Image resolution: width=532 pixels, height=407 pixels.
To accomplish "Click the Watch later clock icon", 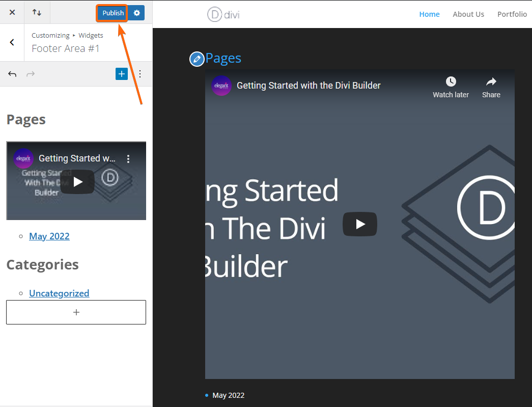I will [451, 82].
